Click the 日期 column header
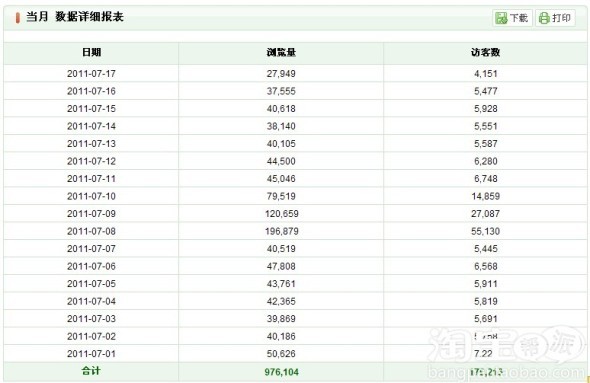This screenshot has width=590, height=383. pos(91,52)
